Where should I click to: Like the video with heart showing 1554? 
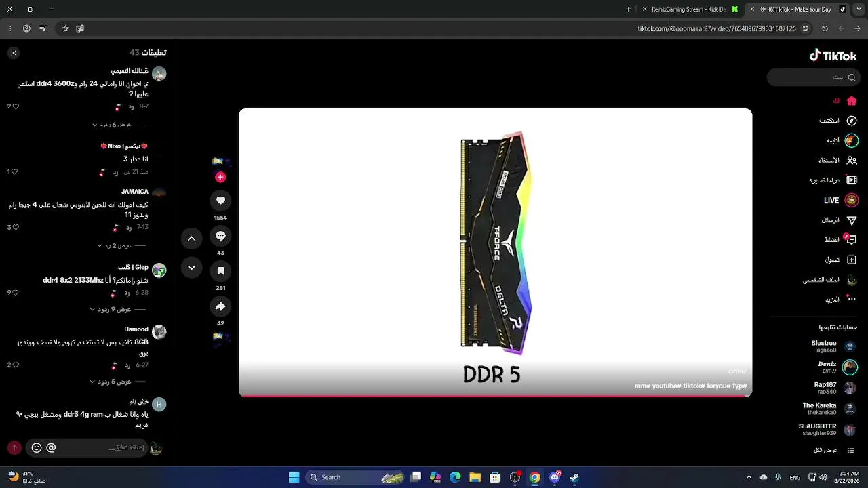(220, 201)
